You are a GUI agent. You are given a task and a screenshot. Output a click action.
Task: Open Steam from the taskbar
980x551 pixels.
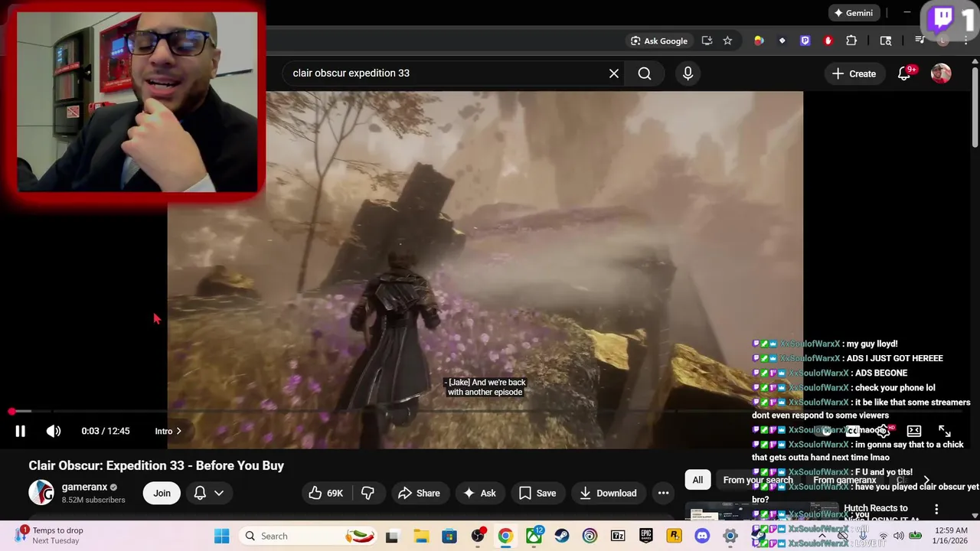561,536
